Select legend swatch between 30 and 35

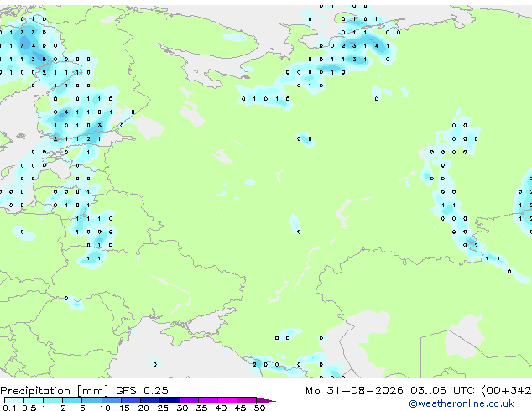189,400
